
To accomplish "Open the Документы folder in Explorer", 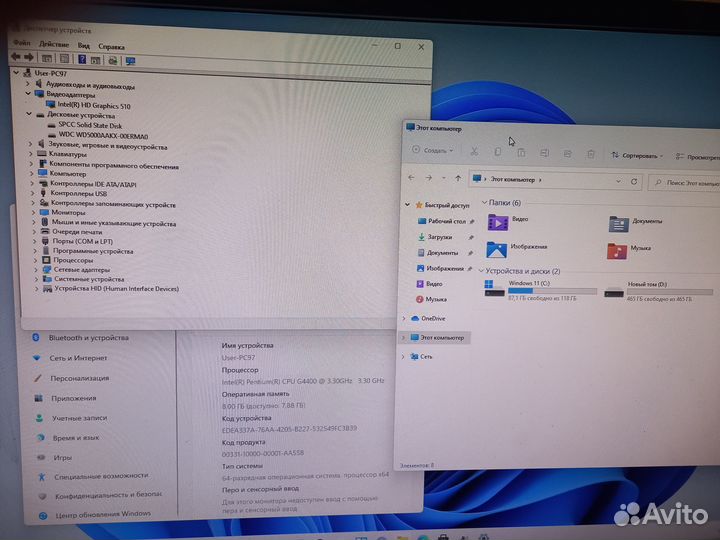I will (636, 224).
